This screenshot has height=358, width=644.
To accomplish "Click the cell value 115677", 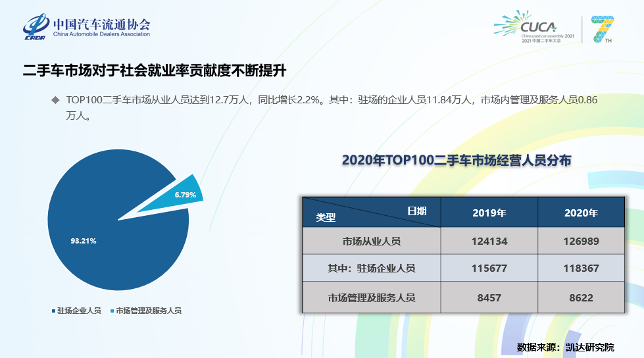I will 489,268.
